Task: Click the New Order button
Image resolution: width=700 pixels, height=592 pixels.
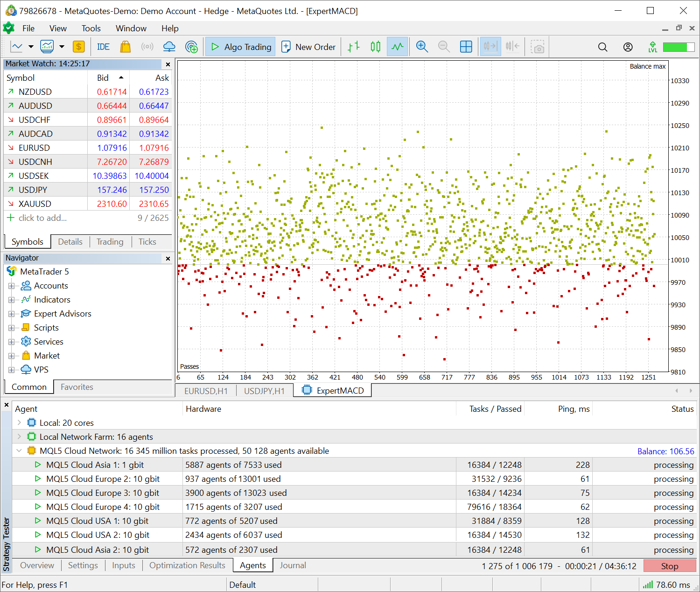Action: point(308,47)
